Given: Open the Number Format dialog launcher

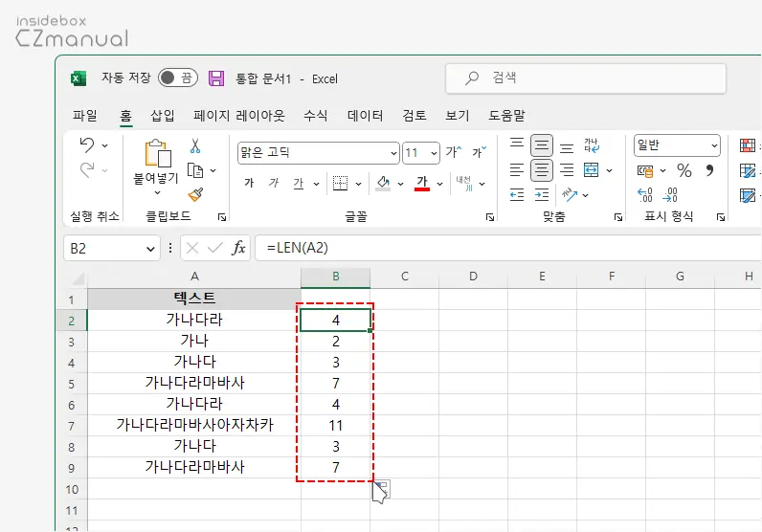Looking at the screenshot, I should pyautogui.click(x=721, y=217).
